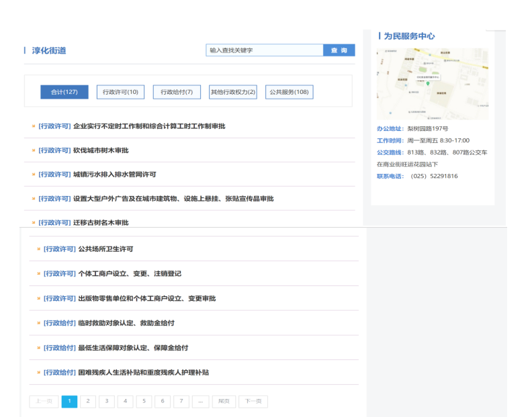Click bus route text 813路、832路、807路公交车
Screen dimensions: 532x417
[x=447, y=152]
